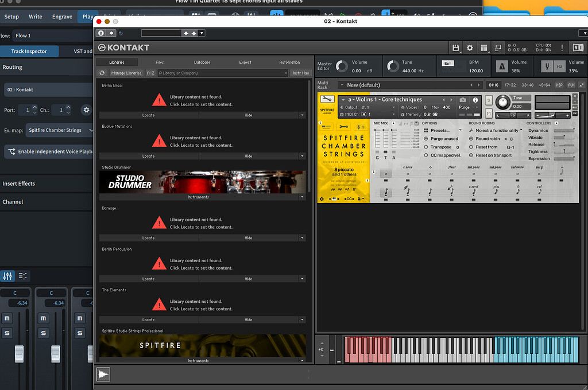Open the info panel on Violins 1
Image resolution: width=588 pixels, height=390 pixels.
(x=475, y=99)
